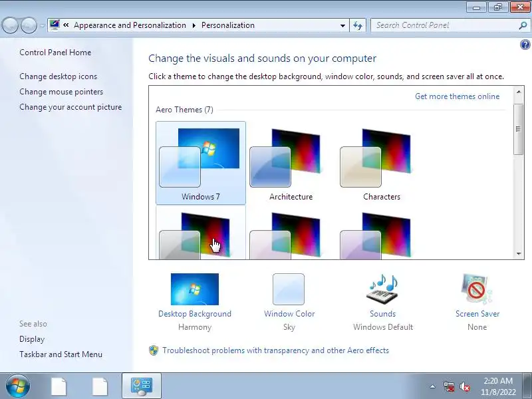Click the Show desktop strip on taskbar
Image resolution: width=532 pixels, height=399 pixels.
pos(529,386)
